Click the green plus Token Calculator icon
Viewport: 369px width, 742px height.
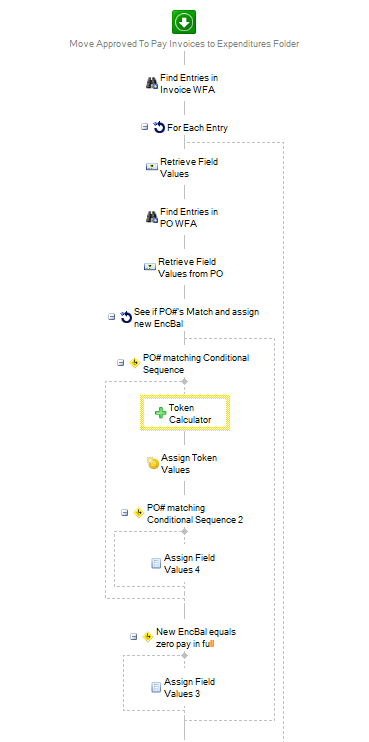(x=161, y=413)
